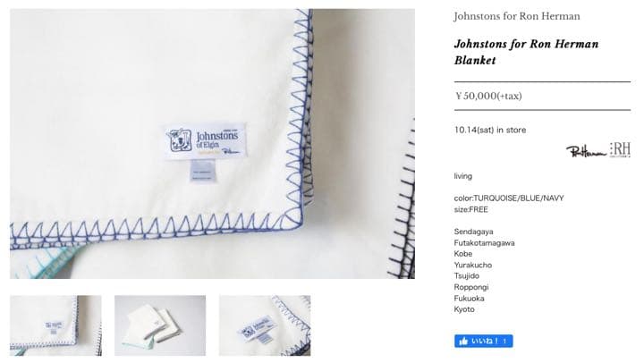644x363 pixels.
Task: Open the navy stitching close-up thumbnail
Action: 265,325
